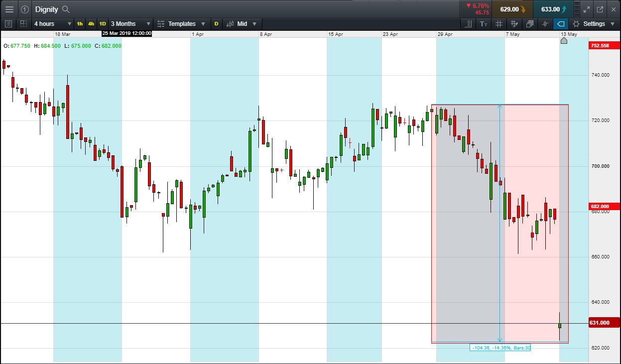Click the 631.000 current price label
621x364 pixels.
click(x=604, y=323)
